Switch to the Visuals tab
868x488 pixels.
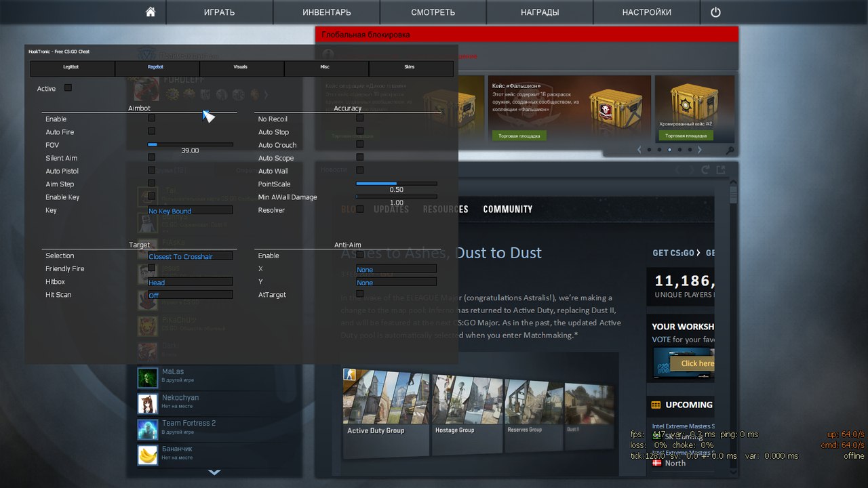click(x=242, y=68)
